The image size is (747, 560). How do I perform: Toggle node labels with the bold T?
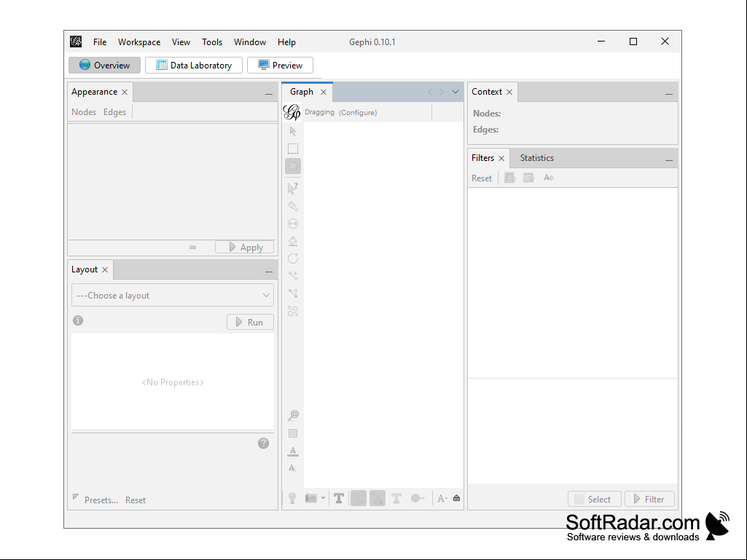coord(339,499)
